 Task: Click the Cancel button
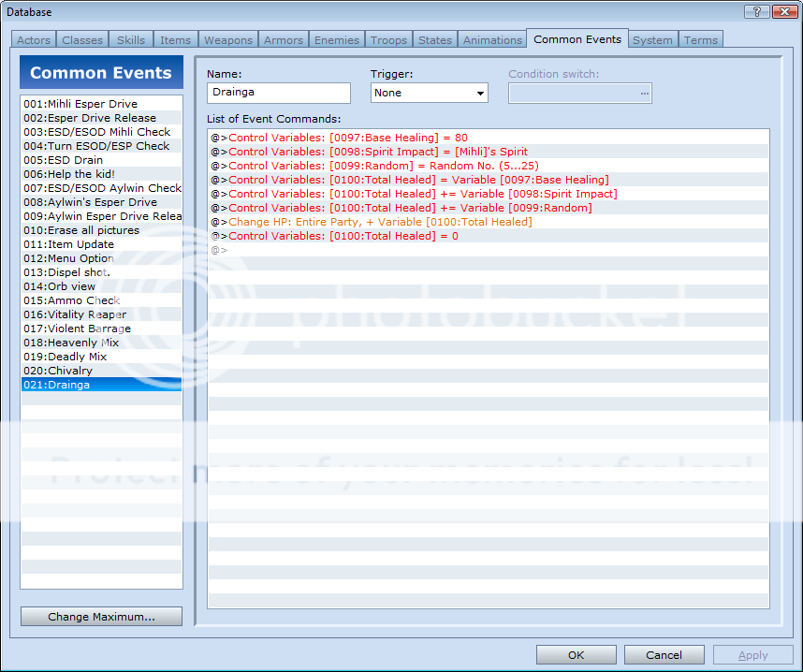[x=664, y=655]
